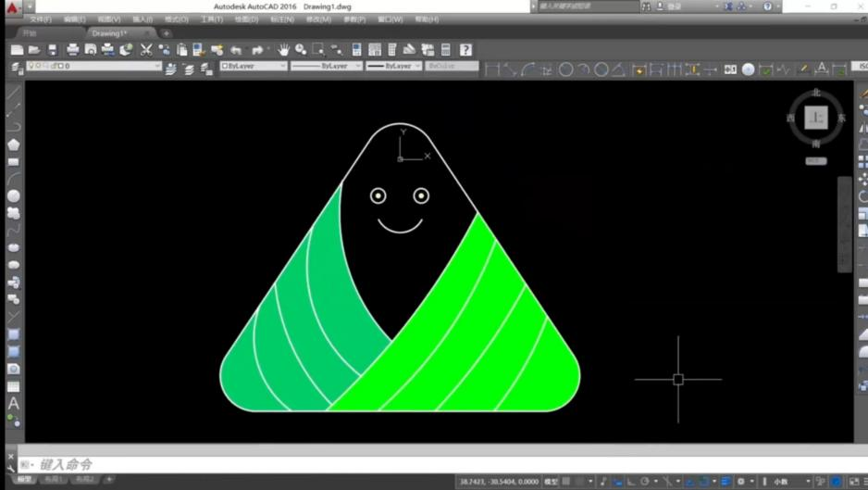
Task: Open the AutoCAD application menu logo
Action: [x=12, y=7]
